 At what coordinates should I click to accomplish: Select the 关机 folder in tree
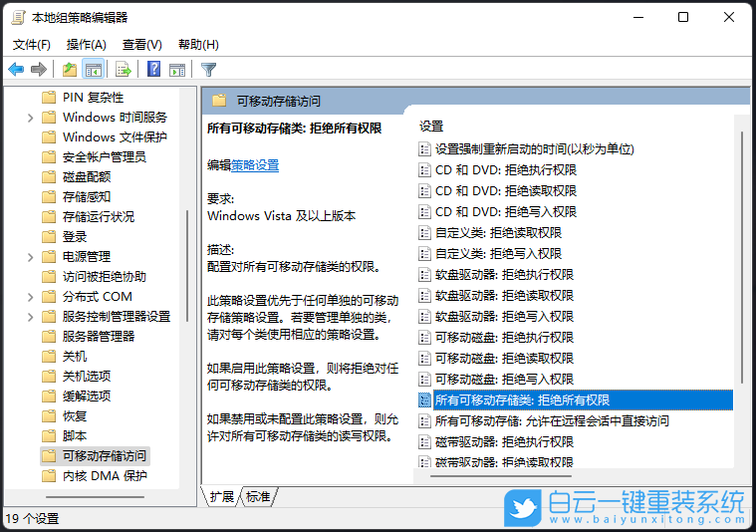(x=75, y=357)
